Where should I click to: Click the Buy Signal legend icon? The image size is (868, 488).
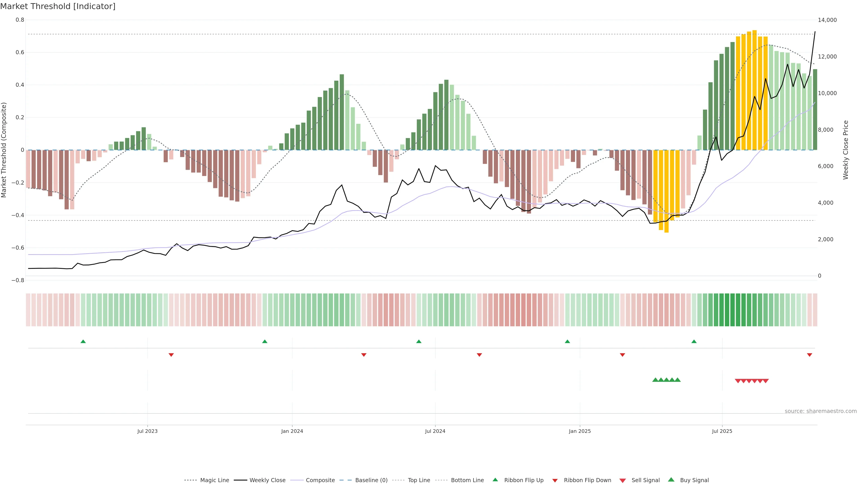[x=671, y=480]
